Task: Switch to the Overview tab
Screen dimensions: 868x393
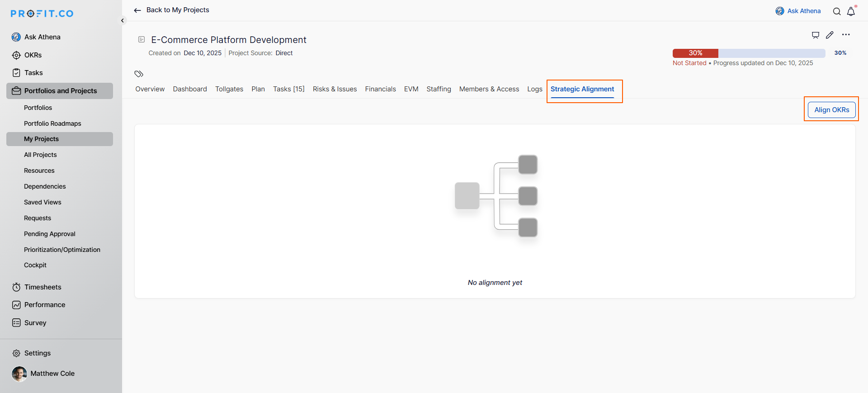Action: (x=150, y=89)
